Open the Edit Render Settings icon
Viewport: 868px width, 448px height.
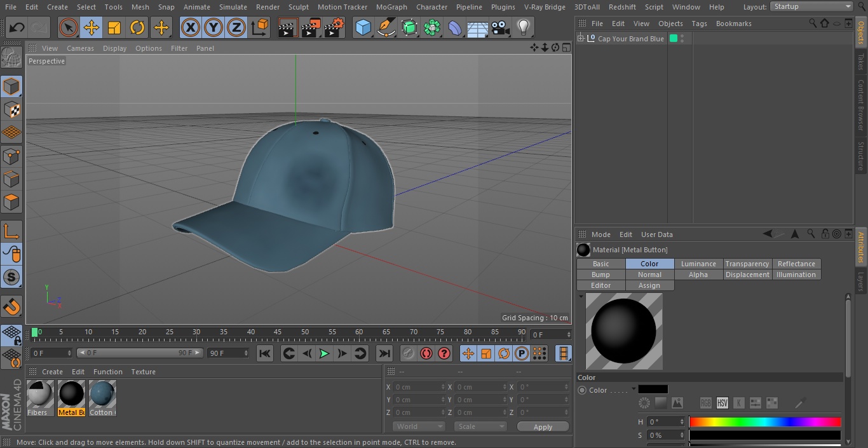tap(334, 28)
